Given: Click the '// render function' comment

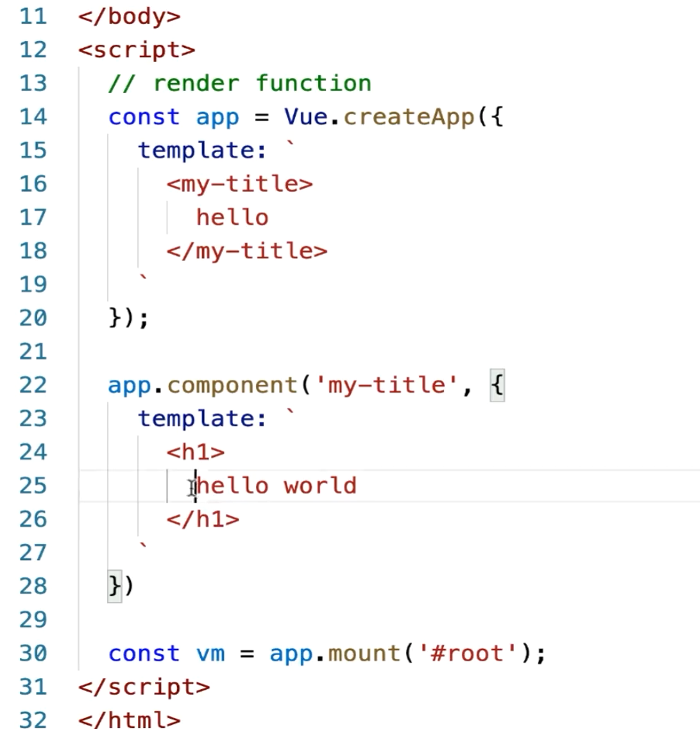Looking at the screenshot, I should coord(239,84).
